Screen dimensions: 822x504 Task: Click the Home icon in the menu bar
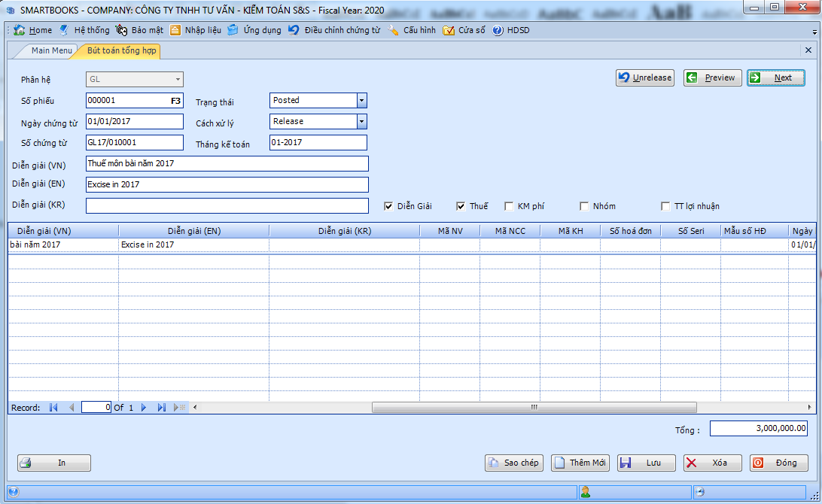click(20, 30)
